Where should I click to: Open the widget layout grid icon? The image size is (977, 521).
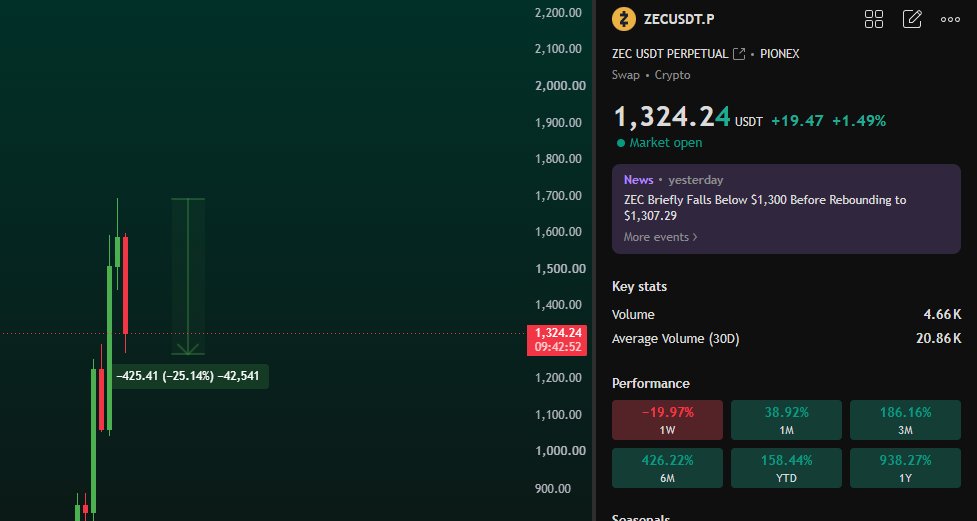[874, 19]
